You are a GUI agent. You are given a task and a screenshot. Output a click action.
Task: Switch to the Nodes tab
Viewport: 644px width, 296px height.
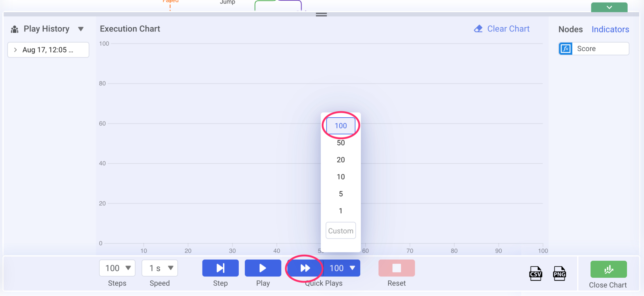pyautogui.click(x=570, y=29)
